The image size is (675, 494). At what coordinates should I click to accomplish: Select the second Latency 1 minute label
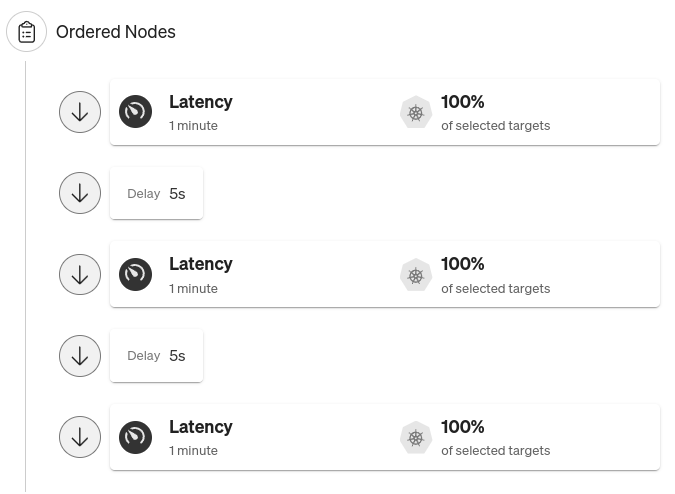(x=193, y=288)
